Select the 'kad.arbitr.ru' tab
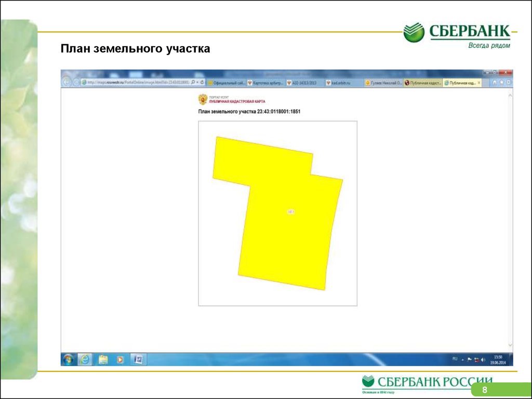The height and width of the screenshot is (399, 532). click(x=344, y=83)
